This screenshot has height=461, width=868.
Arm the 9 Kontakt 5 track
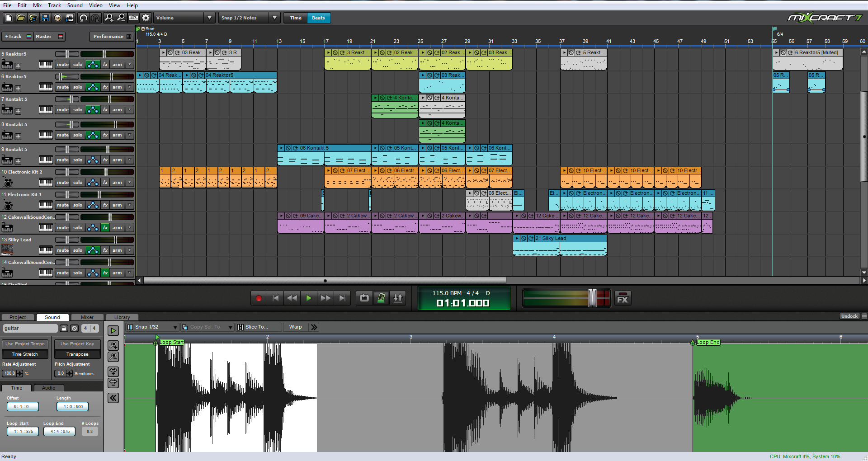[x=117, y=160]
